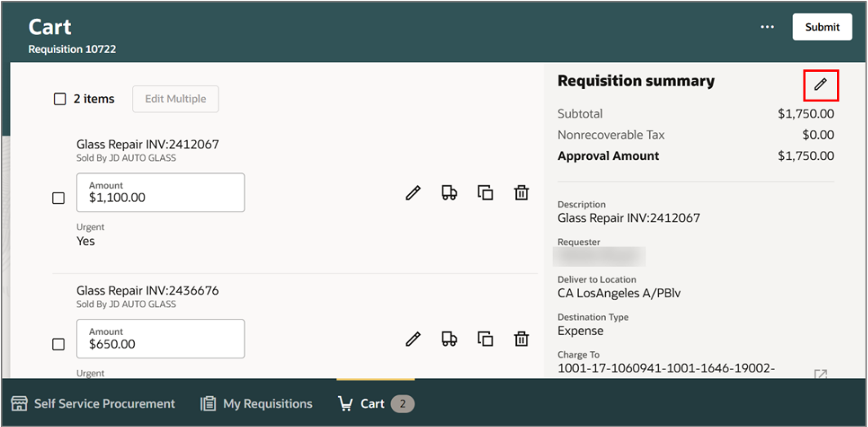
Task: Switch to My Requisitions tab
Action: pos(256,404)
